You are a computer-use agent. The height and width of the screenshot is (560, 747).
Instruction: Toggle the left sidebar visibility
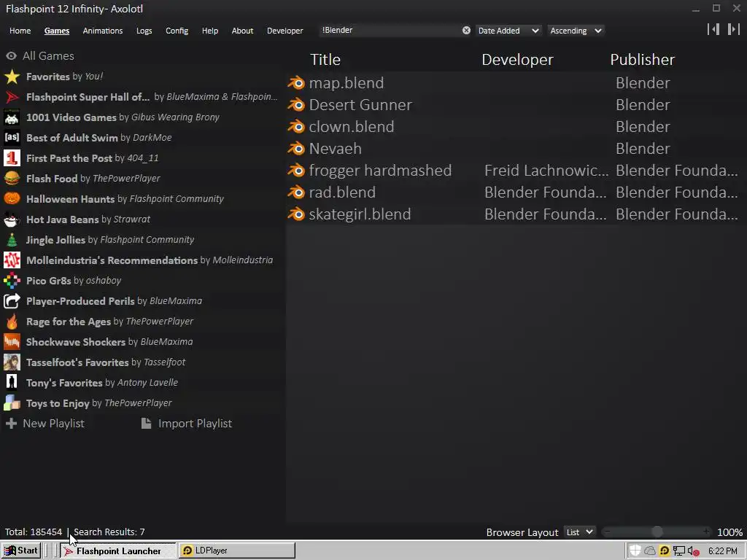[x=713, y=29]
